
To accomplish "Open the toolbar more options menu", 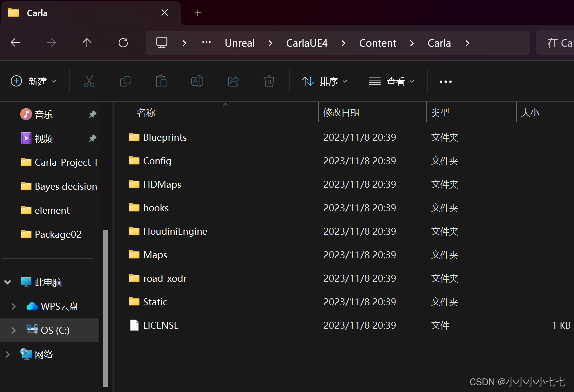I will tap(445, 81).
